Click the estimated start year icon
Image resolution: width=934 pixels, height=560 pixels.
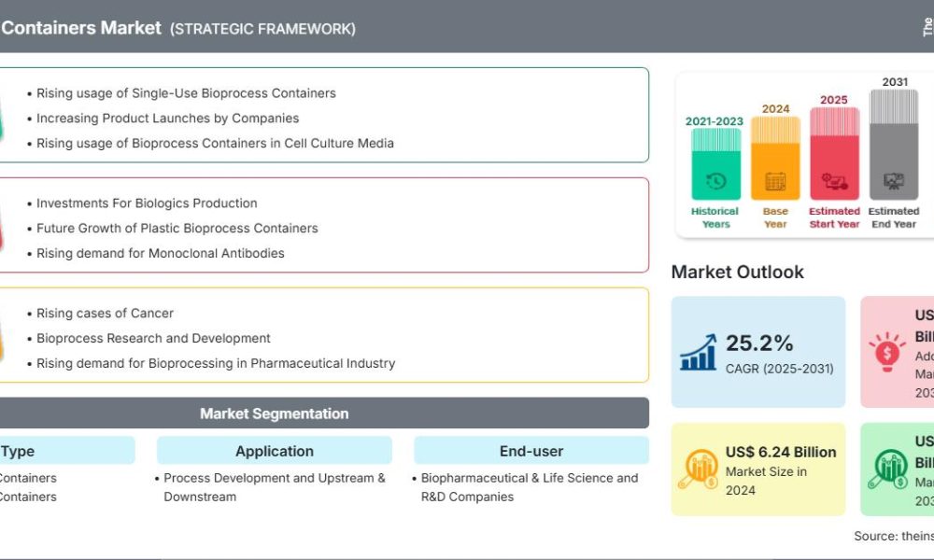click(x=834, y=181)
